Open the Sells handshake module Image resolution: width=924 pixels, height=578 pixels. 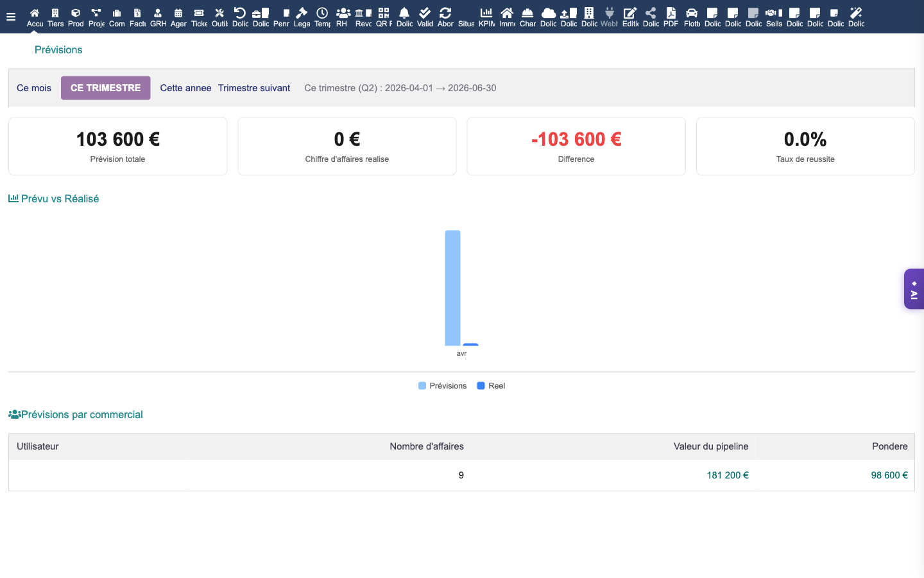click(774, 17)
